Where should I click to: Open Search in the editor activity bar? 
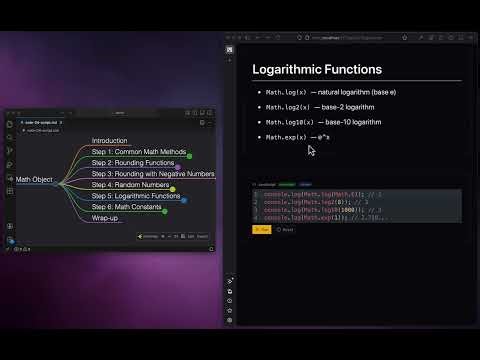(x=10, y=137)
